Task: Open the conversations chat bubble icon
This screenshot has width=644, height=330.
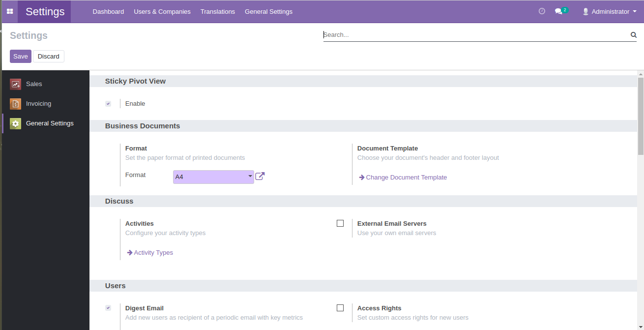Action: [559, 11]
